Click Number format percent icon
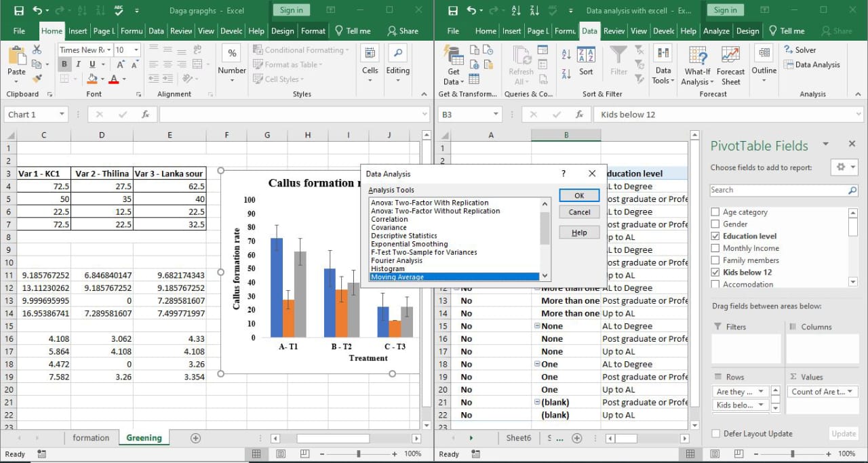The width and height of the screenshot is (868, 463). pyautogui.click(x=232, y=54)
